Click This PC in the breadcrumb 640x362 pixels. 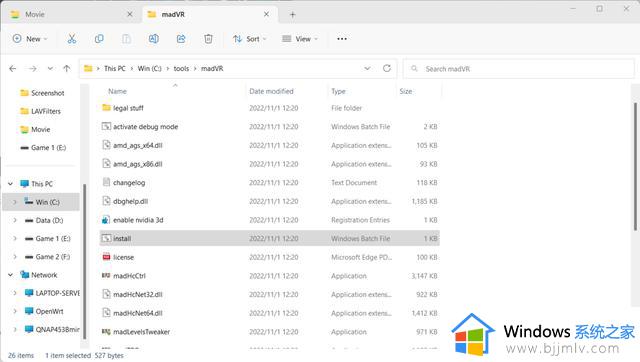(x=115, y=69)
